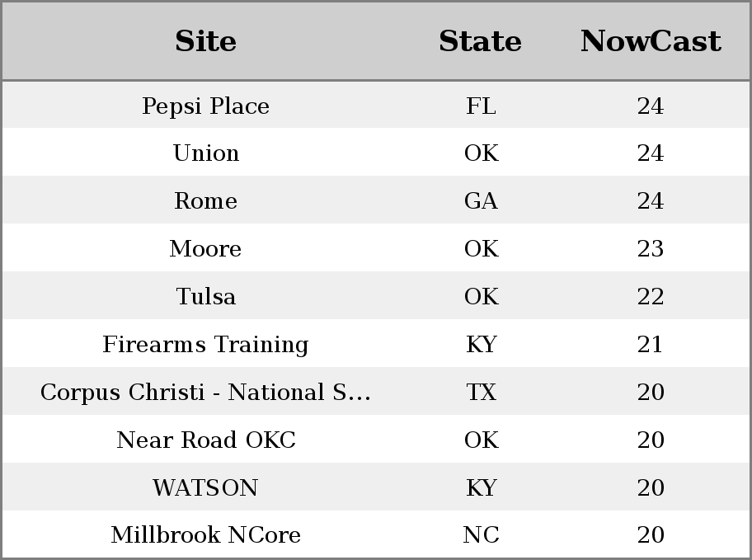Viewport: 752px width, 560px height.
Task: Click the WATSON site cell
Action: (x=206, y=487)
